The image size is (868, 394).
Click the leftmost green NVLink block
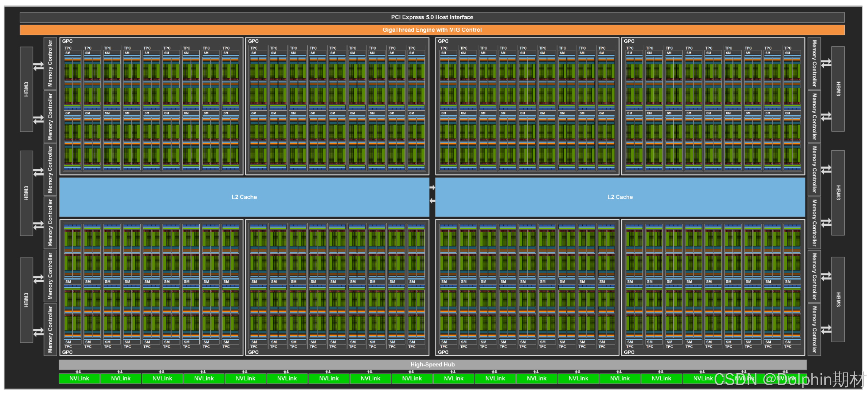(79, 379)
